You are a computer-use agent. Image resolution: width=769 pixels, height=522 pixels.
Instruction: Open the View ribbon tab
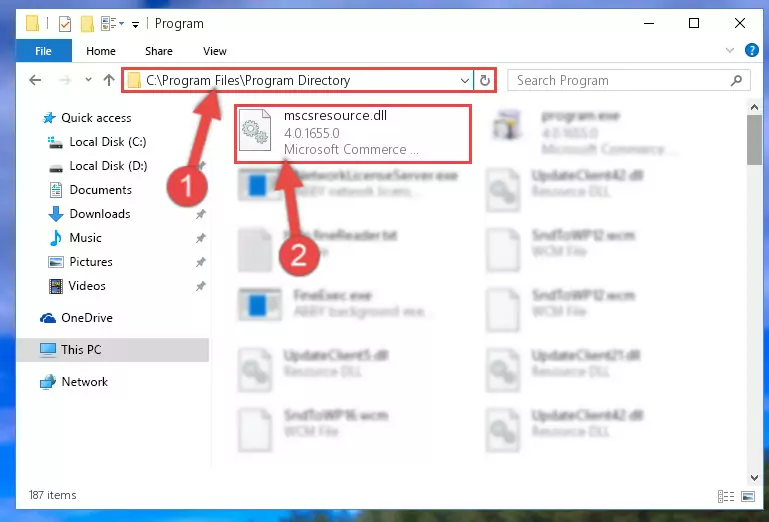[x=215, y=51]
